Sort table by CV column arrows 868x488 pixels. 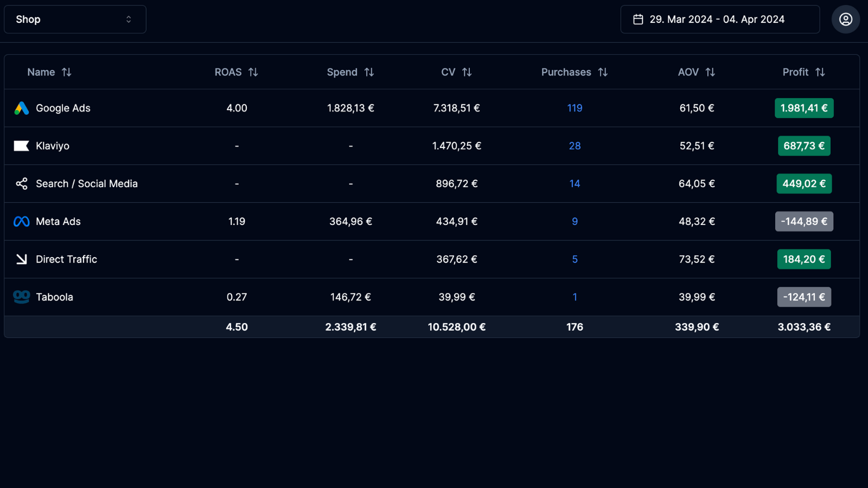click(467, 72)
